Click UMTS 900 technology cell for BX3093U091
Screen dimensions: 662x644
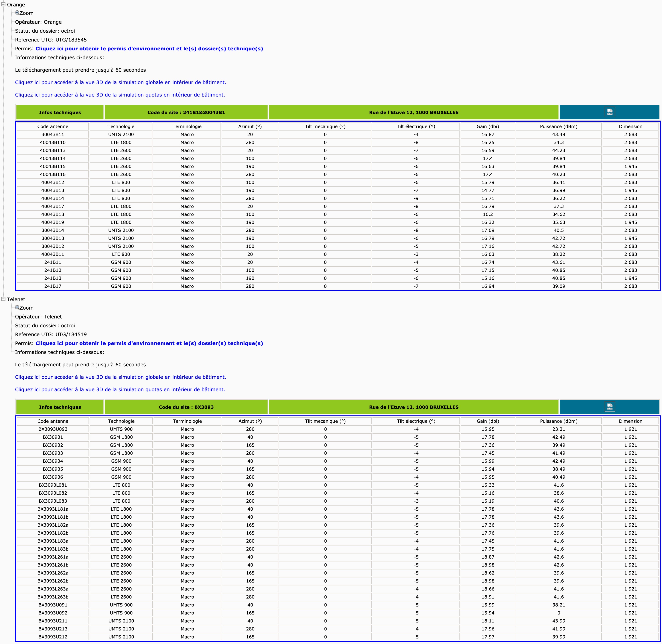(x=121, y=605)
